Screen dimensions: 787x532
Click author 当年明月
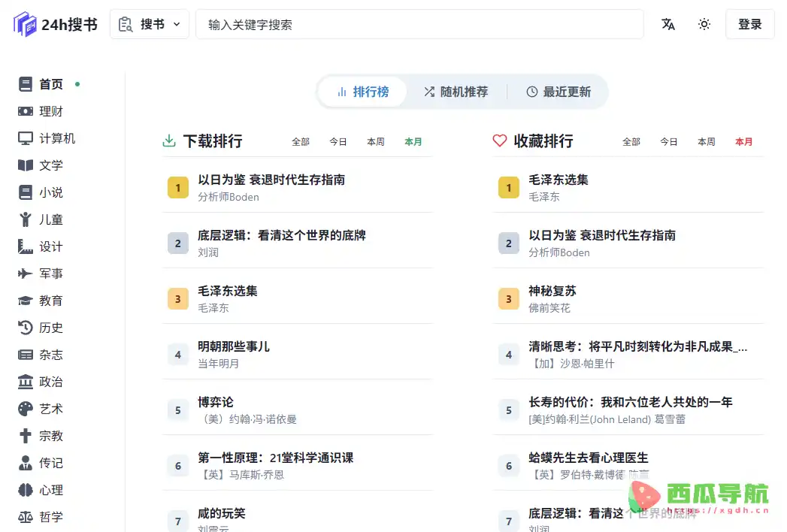218,364
